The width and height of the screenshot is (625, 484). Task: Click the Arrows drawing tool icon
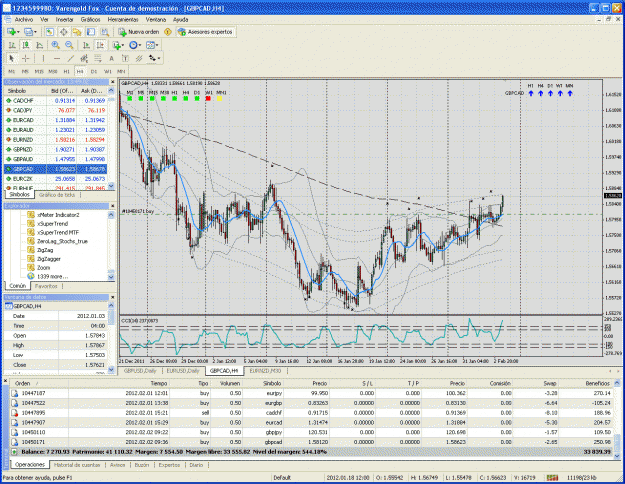tap(152, 58)
